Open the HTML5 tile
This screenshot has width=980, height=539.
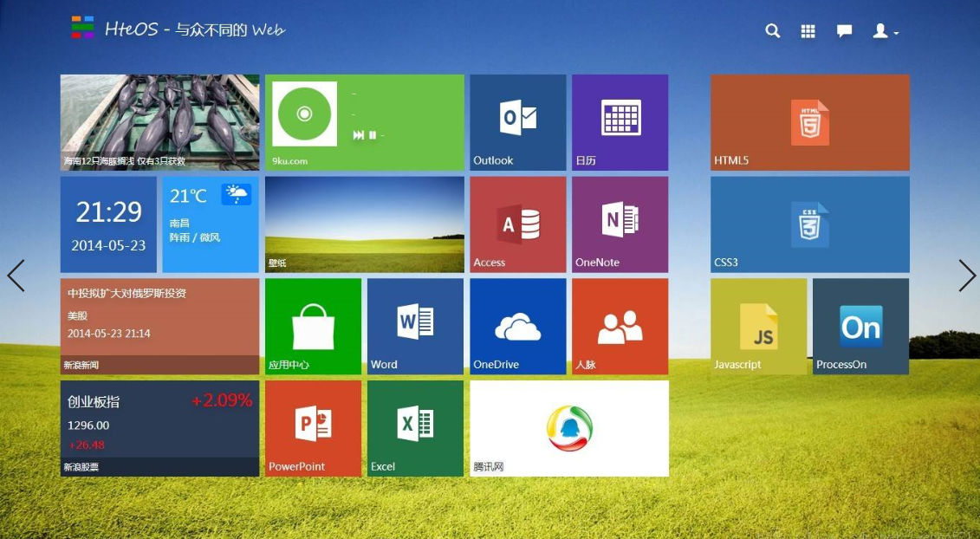[x=809, y=122]
